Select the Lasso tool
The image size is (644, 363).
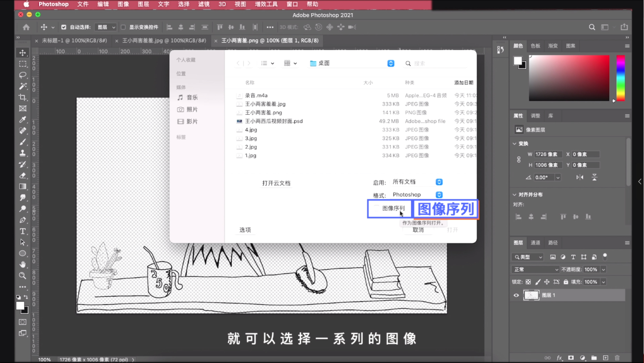(23, 75)
